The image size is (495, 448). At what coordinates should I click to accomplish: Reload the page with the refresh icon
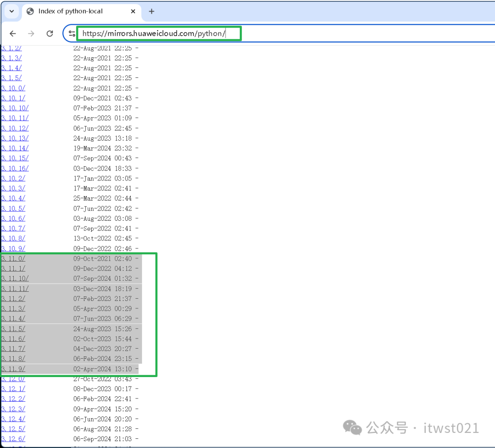(49, 33)
